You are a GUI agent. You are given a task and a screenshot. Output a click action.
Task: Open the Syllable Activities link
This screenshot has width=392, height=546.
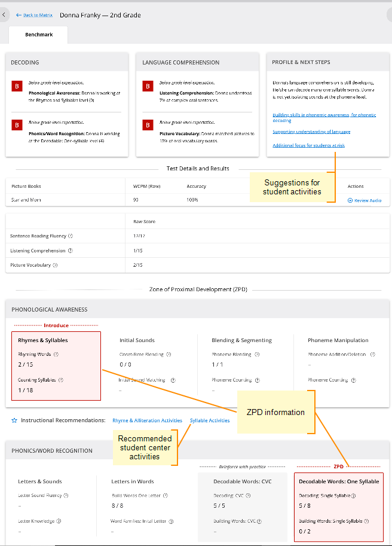[x=210, y=420]
